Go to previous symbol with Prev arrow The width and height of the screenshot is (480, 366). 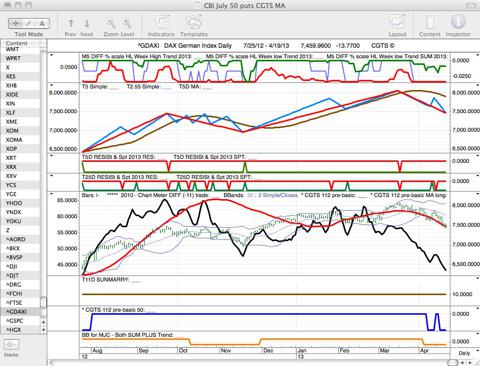(x=71, y=23)
